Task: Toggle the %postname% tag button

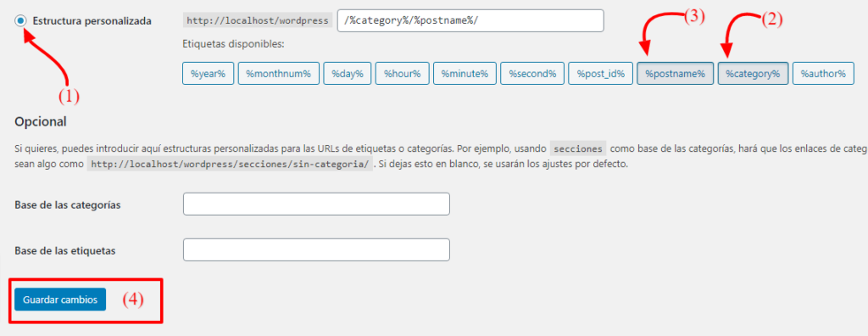Action: [x=675, y=73]
